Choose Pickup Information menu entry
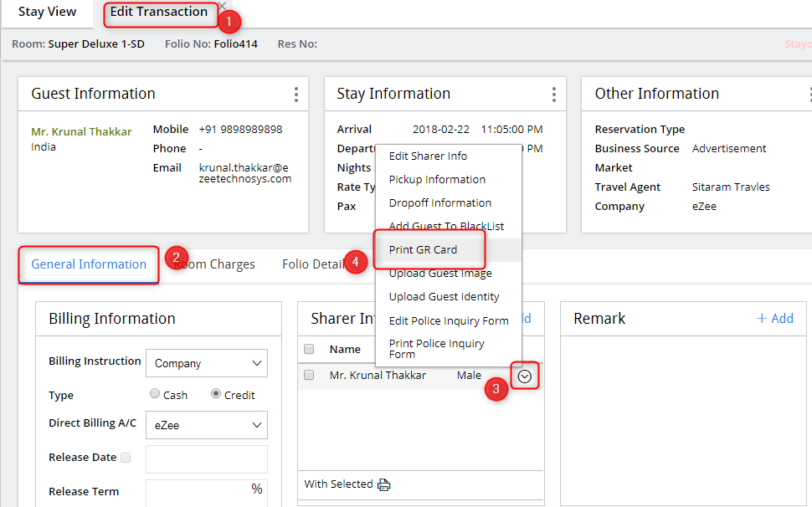 point(437,180)
